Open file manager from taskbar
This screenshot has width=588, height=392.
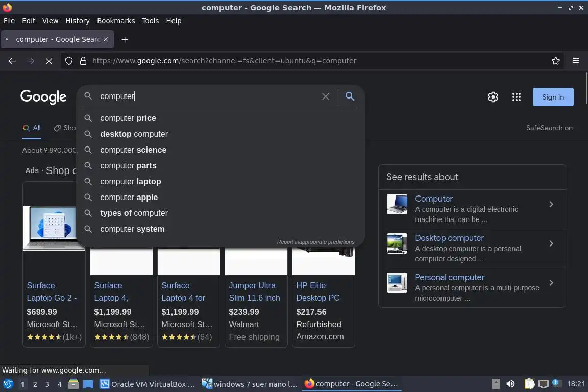73,384
